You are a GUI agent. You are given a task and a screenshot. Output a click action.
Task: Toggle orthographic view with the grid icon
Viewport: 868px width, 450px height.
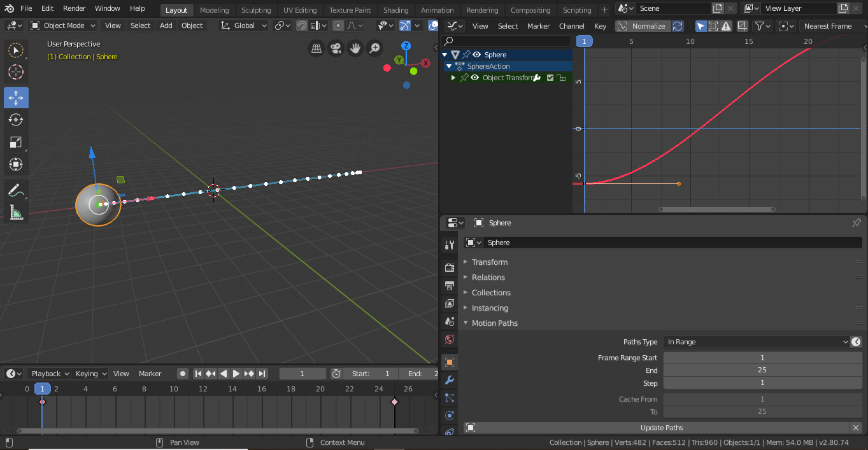[x=316, y=48]
